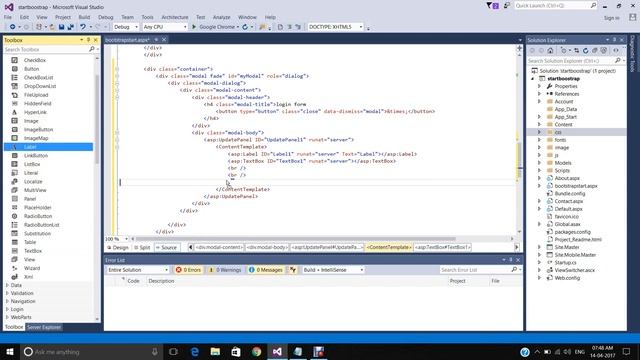Click the Save All toolbar icon
This screenshot has height=360, width=640.
click(71, 27)
